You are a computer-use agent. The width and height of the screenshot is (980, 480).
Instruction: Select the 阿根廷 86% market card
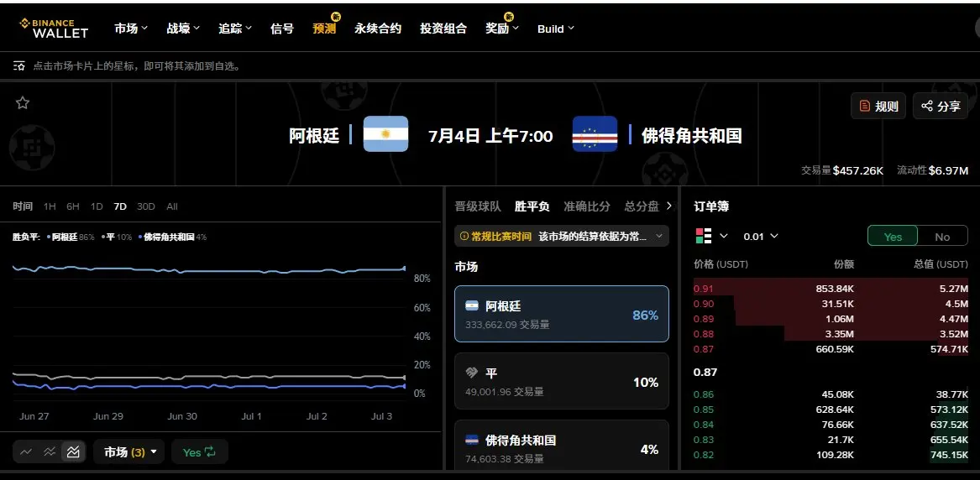pyautogui.click(x=562, y=314)
